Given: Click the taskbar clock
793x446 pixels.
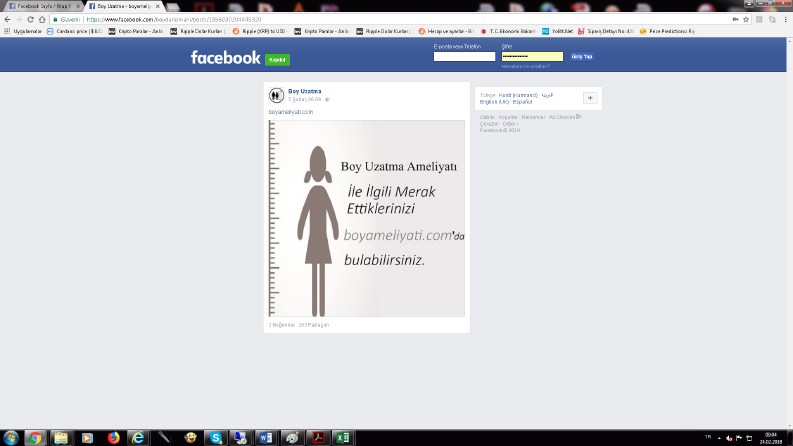Looking at the screenshot, I should 771,438.
